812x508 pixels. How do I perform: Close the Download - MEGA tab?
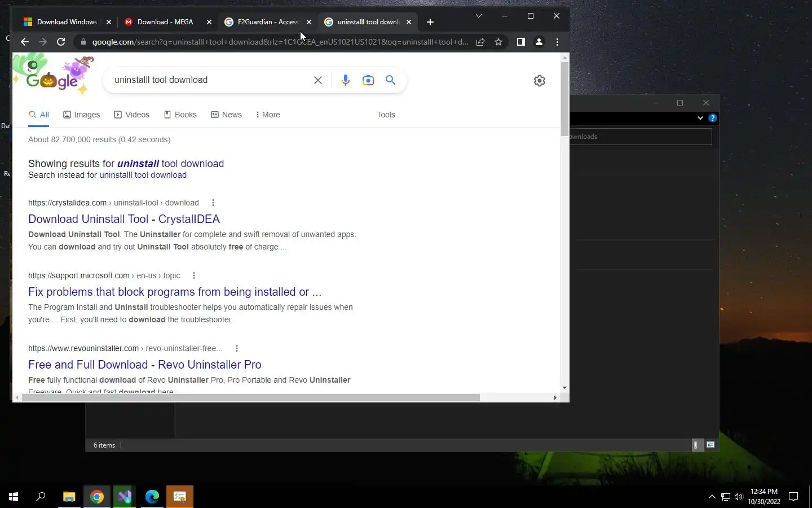tap(209, 22)
